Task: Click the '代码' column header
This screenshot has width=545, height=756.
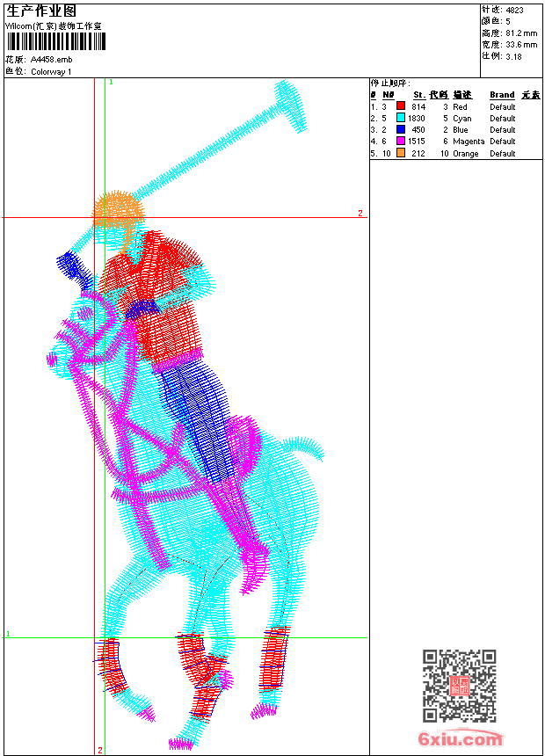Action: coord(439,95)
